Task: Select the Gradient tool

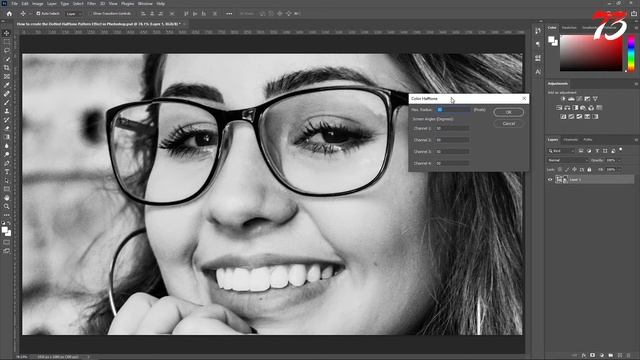Action: (x=7, y=137)
